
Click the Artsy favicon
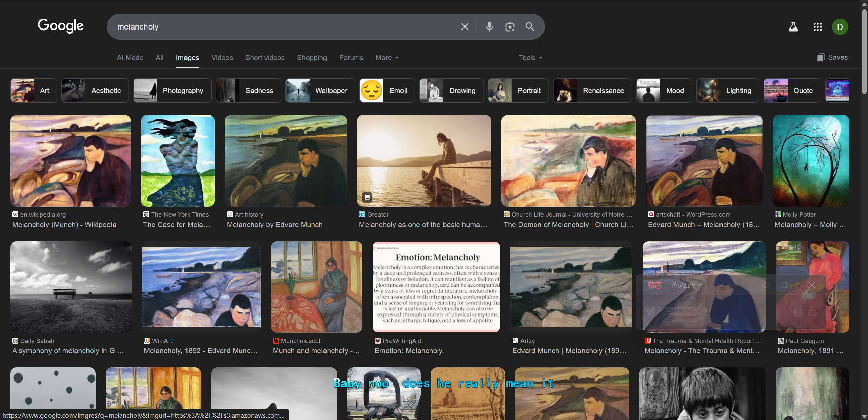point(515,341)
